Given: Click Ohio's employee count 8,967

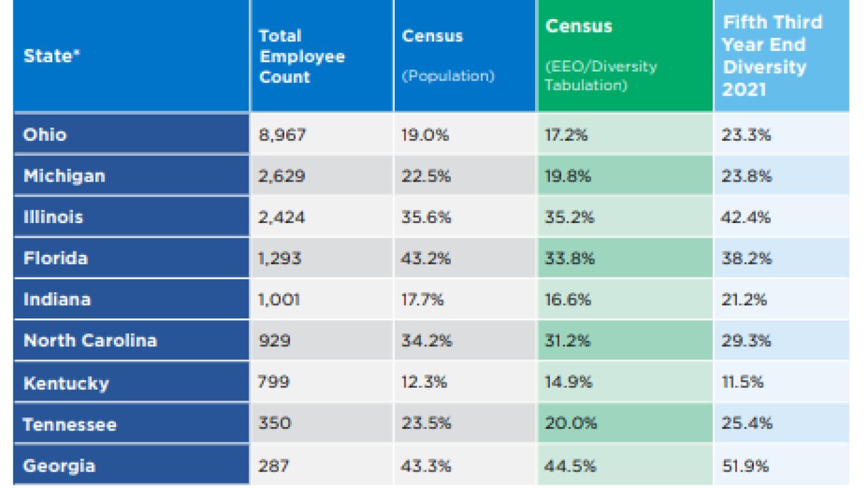Looking at the screenshot, I should coord(322,134).
